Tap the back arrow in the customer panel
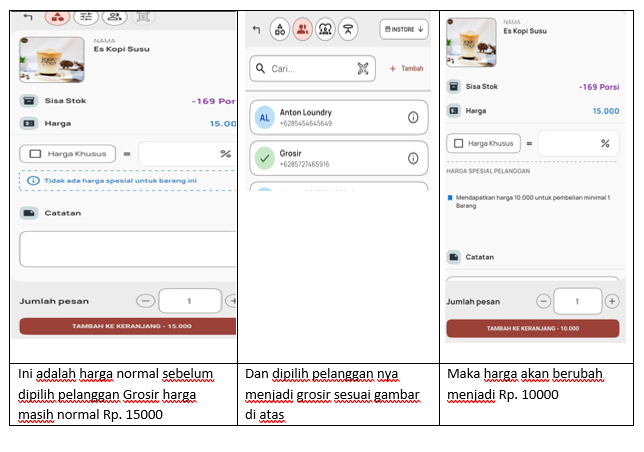 257,30
